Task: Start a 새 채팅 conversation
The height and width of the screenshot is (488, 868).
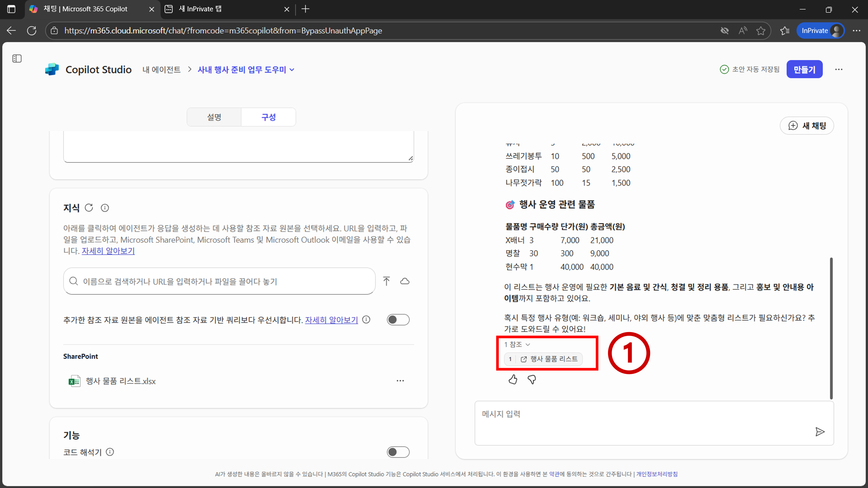Action: point(807,126)
